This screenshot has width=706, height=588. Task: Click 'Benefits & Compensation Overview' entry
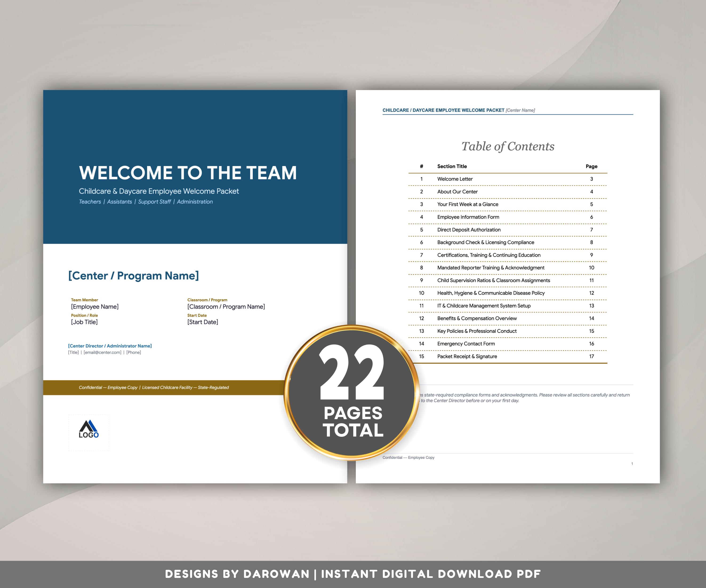click(477, 318)
